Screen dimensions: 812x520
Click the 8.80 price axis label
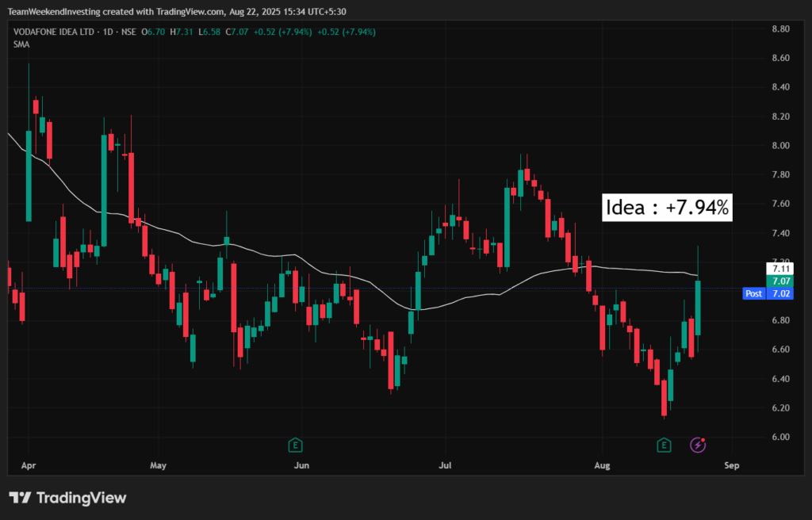780,29
